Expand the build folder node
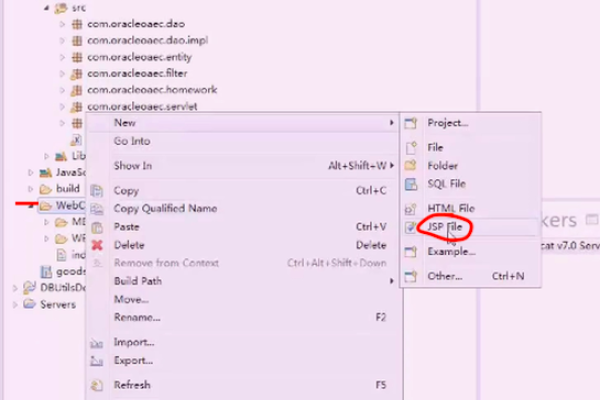Viewport: 600px width, 400px height. [x=31, y=188]
